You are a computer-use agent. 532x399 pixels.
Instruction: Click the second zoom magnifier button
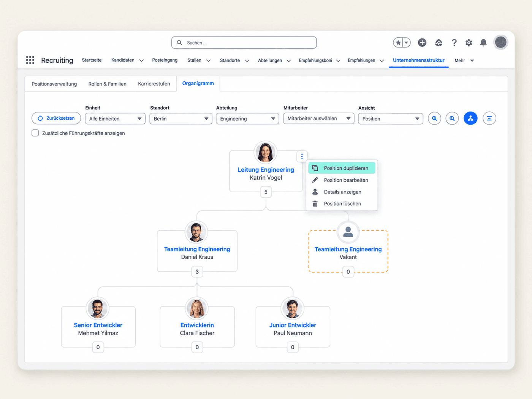(x=452, y=118)
